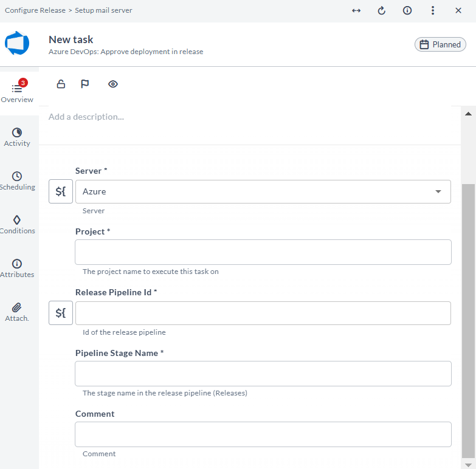Click the Project input field
476x469 pixels.
(x=263, y=252)
